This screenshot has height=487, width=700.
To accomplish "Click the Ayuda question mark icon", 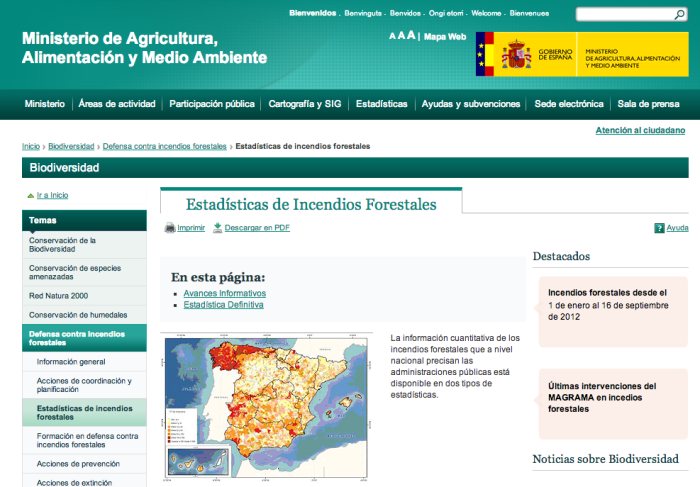I will 659,228.
